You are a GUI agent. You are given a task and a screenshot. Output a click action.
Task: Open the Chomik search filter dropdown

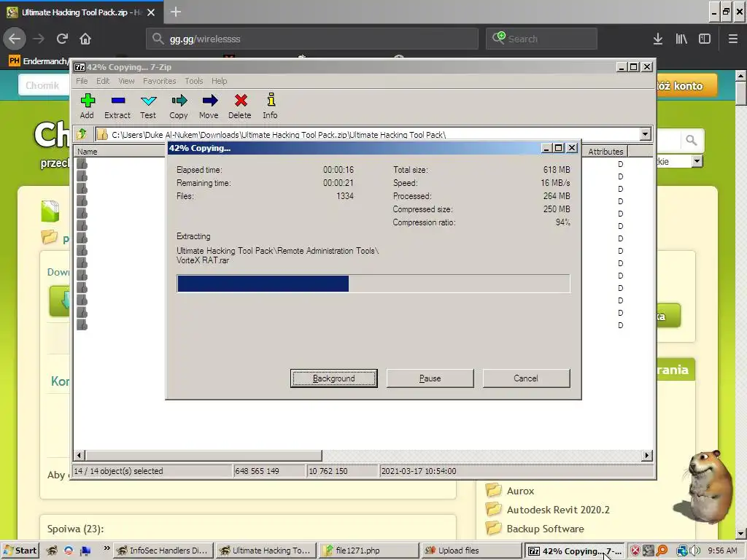point(697,161)
